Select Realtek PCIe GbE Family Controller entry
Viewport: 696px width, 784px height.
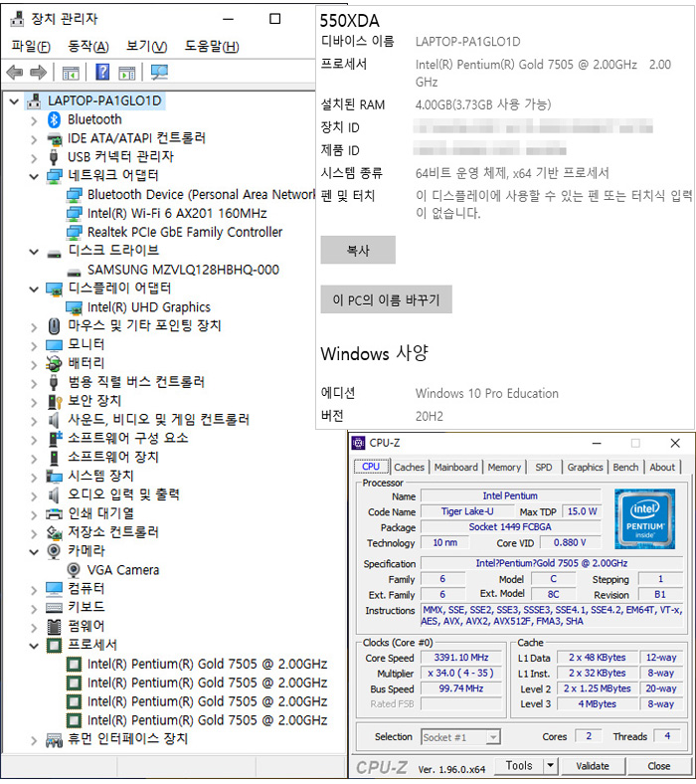click(185, 233)
